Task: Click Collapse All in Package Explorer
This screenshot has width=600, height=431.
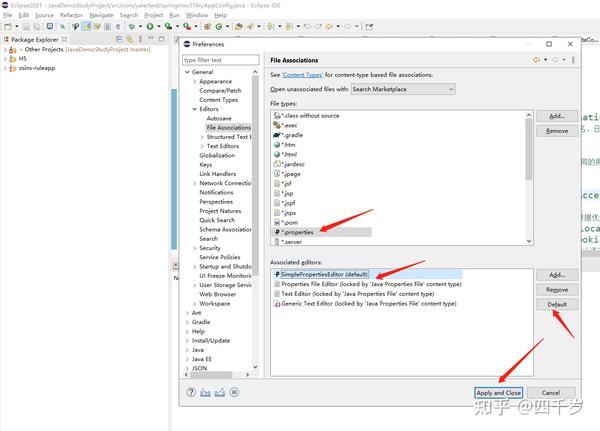Action: tap(119, 39)
